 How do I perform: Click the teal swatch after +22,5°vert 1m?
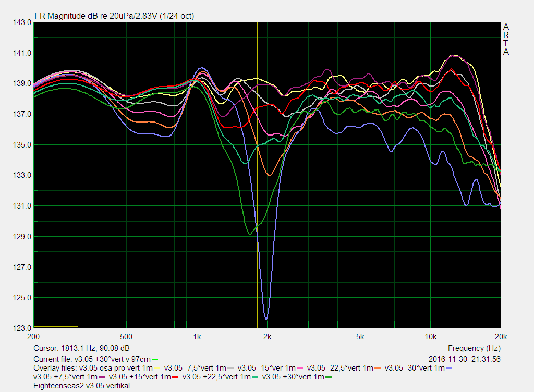(254, 377)
